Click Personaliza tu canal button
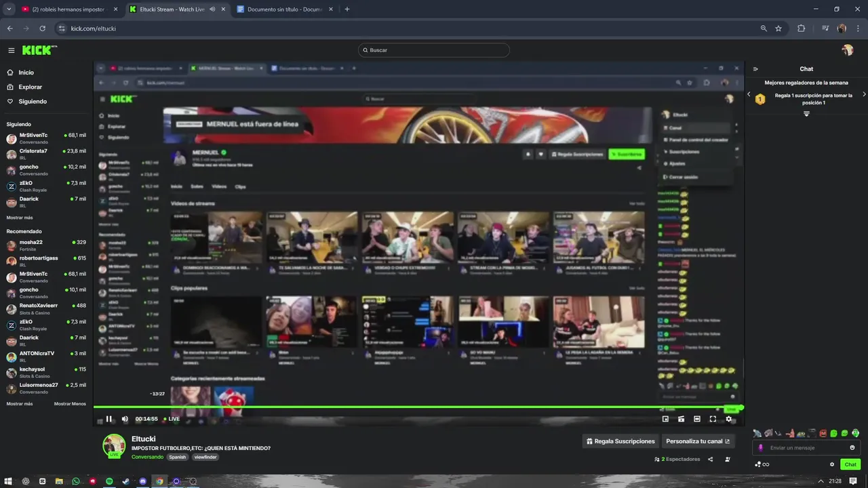 (698, 441)
